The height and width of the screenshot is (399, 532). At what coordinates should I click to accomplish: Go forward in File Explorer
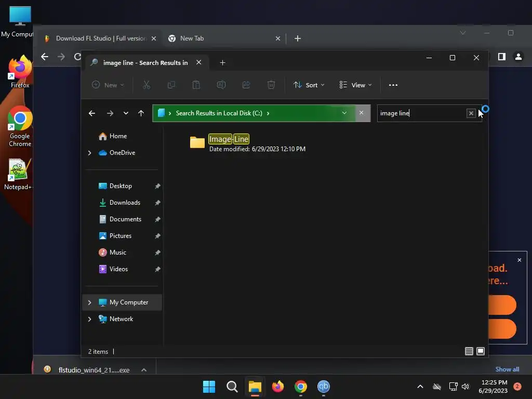pyautogui.click(x=110, y=113)
